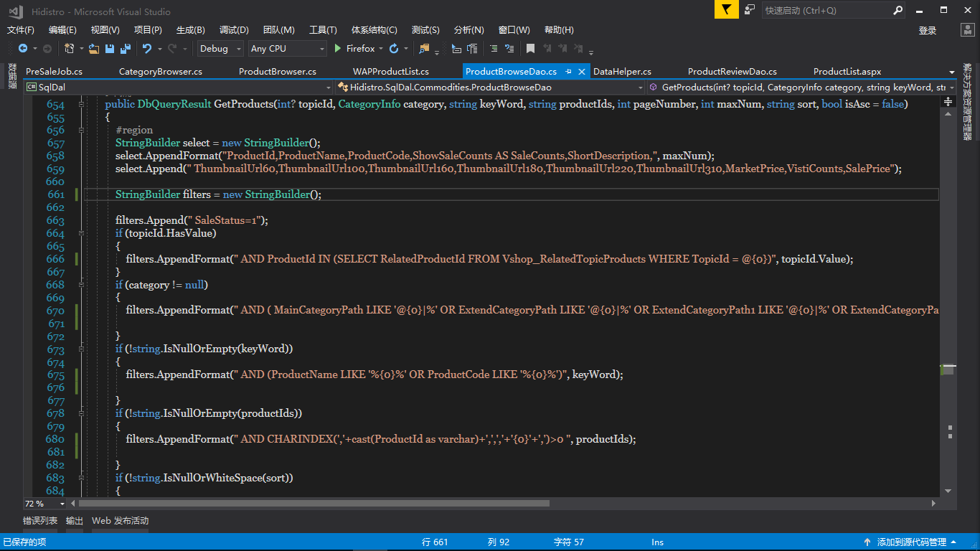Viewport: 980px width, 551px height.
Task: Open the 调试(D) menu
Action: (x=234, y=30)
